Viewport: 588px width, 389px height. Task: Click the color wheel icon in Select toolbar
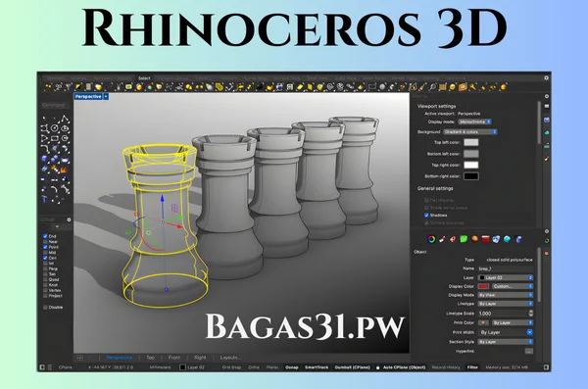149,87
